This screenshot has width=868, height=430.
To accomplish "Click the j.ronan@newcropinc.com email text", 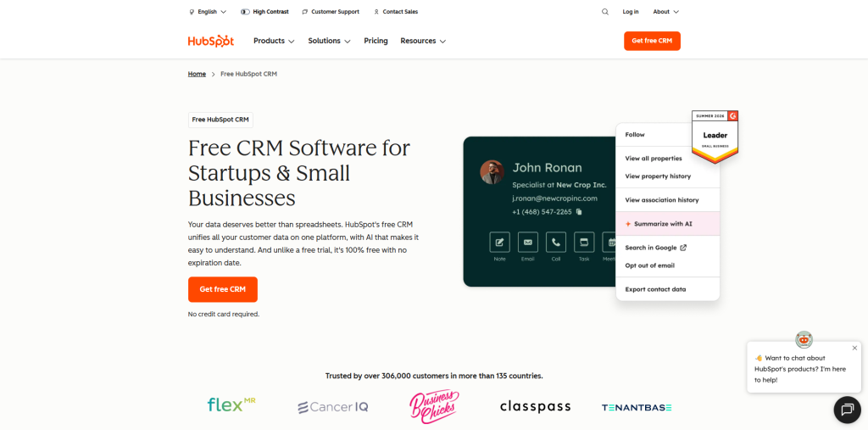I will pos(554,198).
